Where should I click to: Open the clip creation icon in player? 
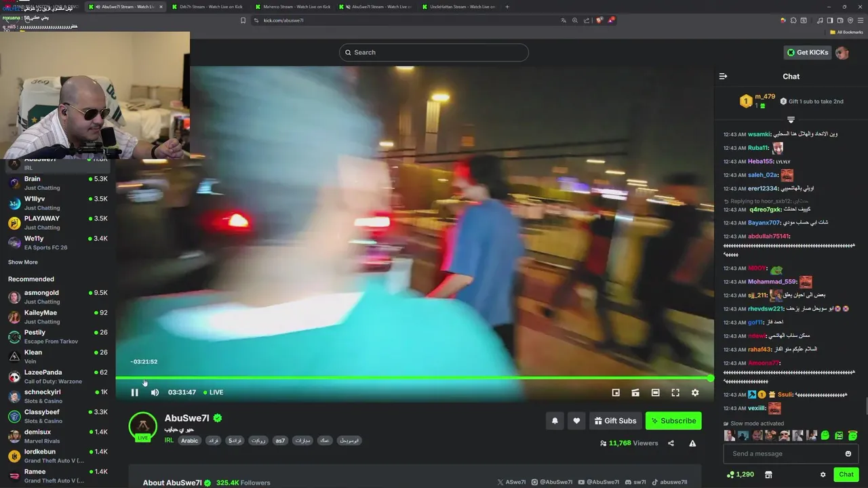(635, 392)
